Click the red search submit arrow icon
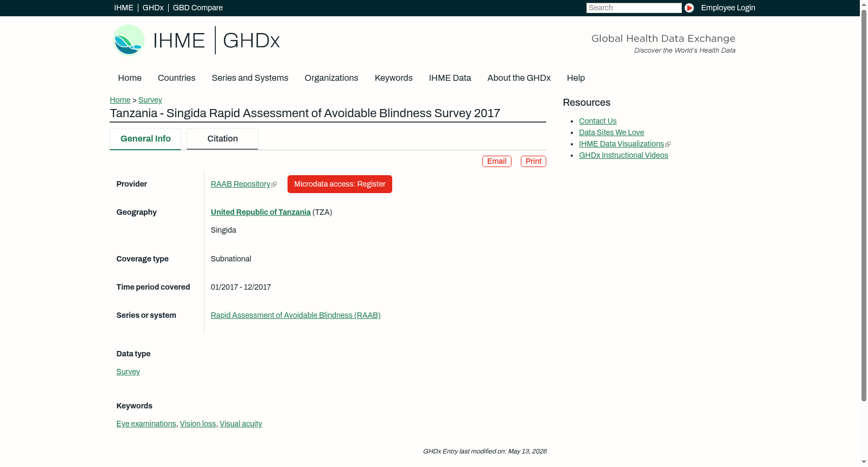Image resolution: width=868 pixels, height=467 pixels. 689,8
